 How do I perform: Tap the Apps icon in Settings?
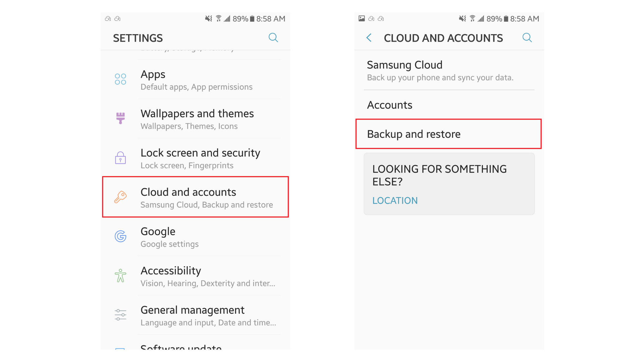coord(121,79)
